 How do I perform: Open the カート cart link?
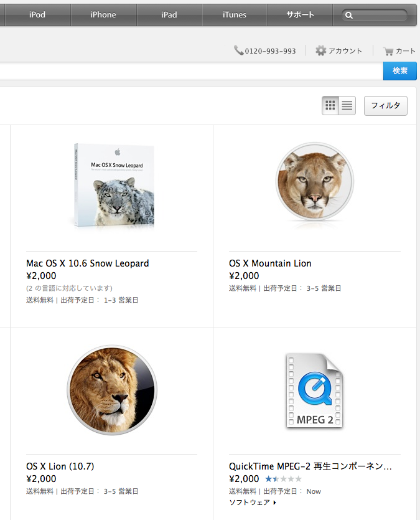tap(406, 50)
